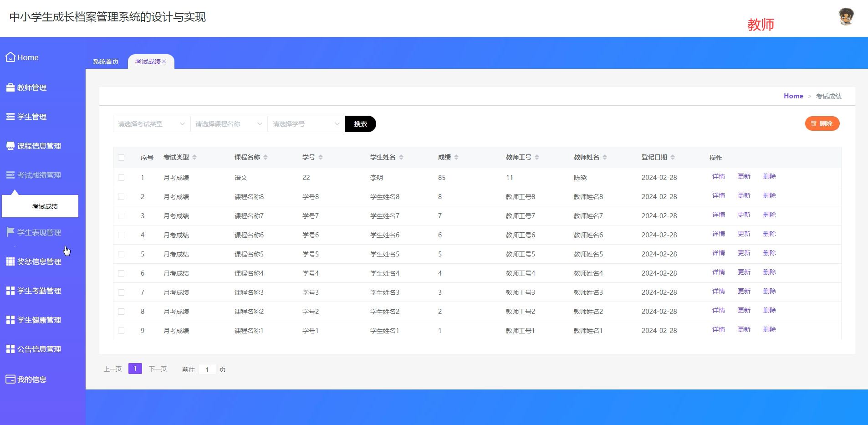Click the Home breadcrumb link

(793, 96)
